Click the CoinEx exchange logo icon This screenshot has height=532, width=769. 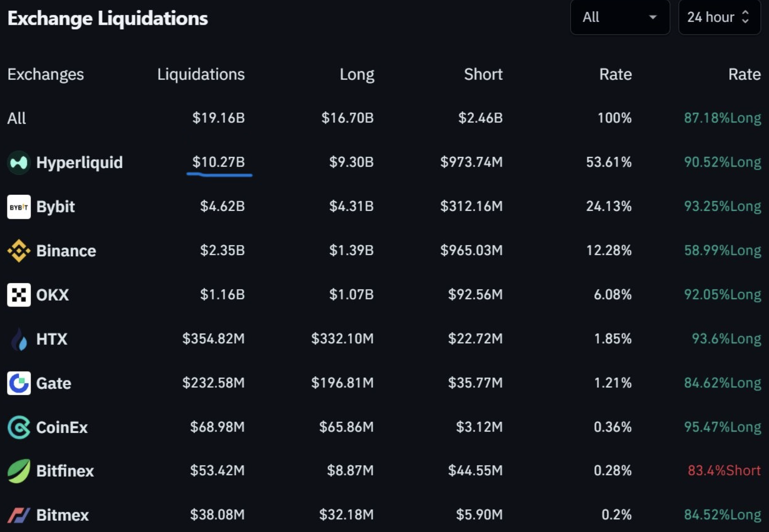[x=19, y=427]
